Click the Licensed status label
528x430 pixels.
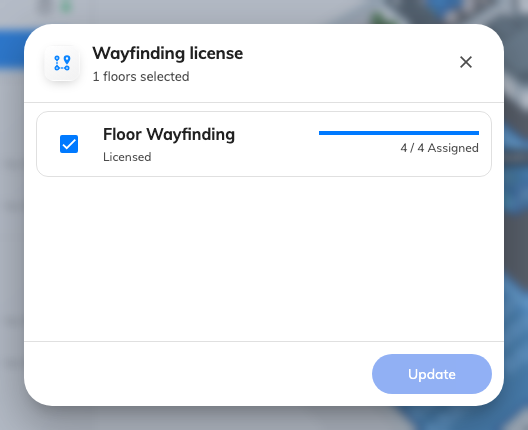pyautogui.click(x=127, y=157)
